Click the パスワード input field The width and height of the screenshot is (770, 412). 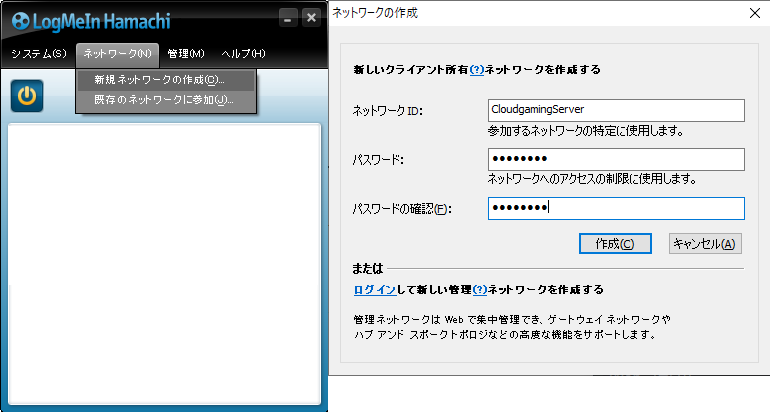(x=616, y=159)
